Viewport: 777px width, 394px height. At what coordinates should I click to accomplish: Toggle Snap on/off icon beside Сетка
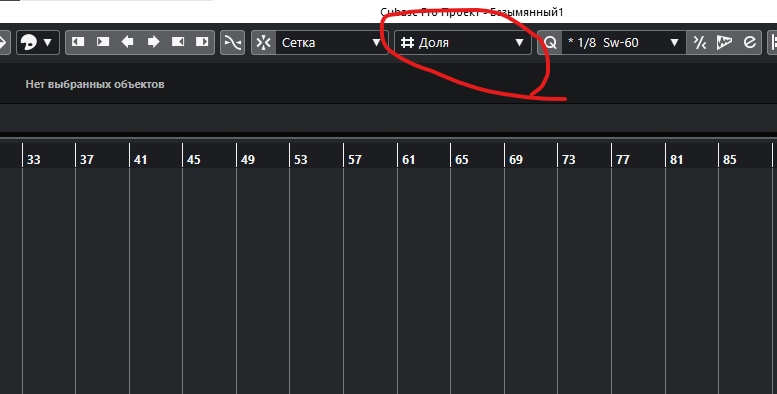(x=264, y=43)
